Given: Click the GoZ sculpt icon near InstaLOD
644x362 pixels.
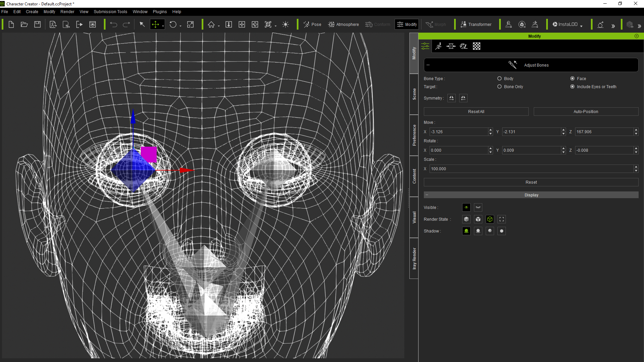Looking at the screenshot, I should (600, 24).
